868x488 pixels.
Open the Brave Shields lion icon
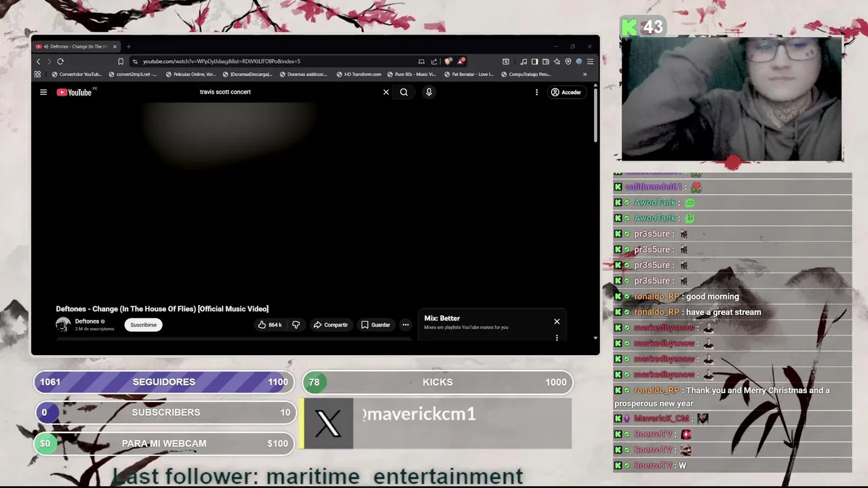448,61
